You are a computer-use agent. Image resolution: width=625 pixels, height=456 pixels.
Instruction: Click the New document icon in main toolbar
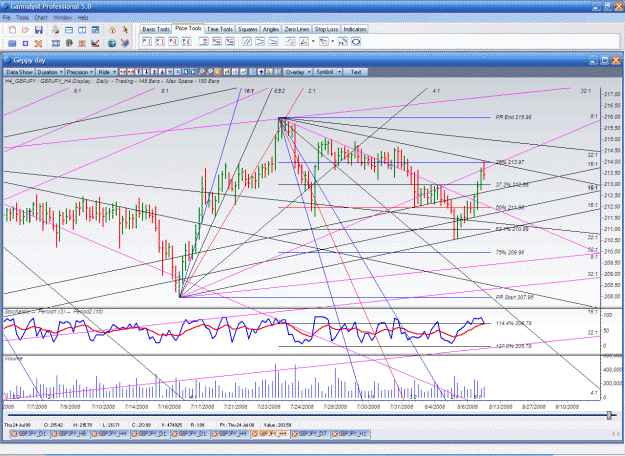click(12, 30)
